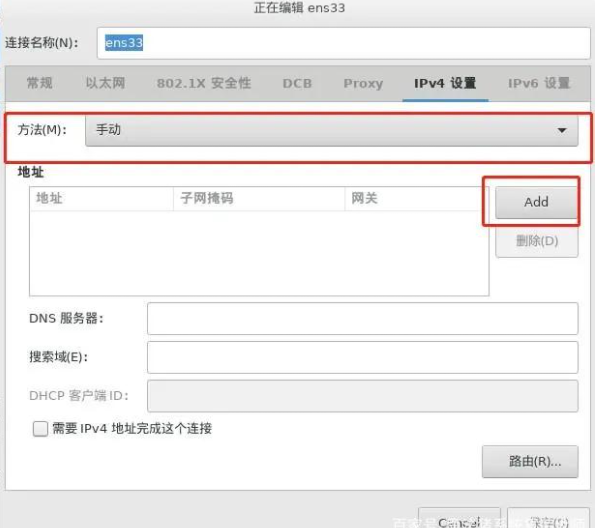Screen dimensions: 596x528
Task: Click the Add address button
Action: (536, 202)
